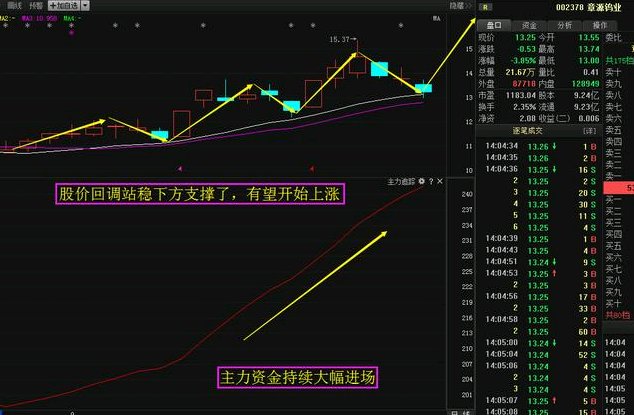
Task: Open the 预警 alert tool
Action: pyautogui.click(x=36, y=5)
